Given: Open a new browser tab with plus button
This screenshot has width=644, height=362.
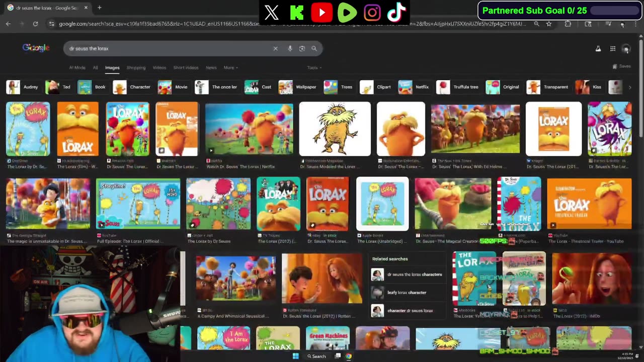Looking at the screenshot, I should click(x=99, y=8).
